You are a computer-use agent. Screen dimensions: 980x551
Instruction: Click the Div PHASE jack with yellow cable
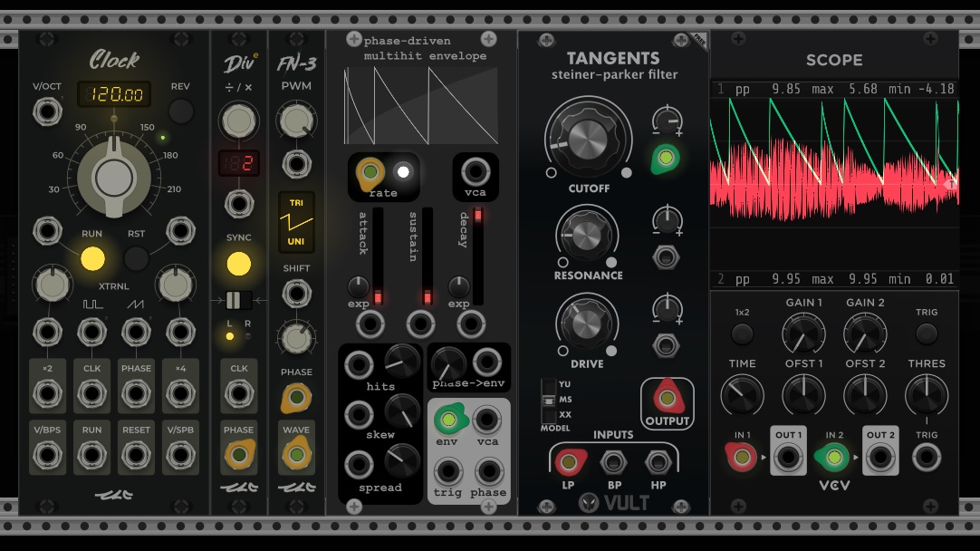(x=239, y=455)
